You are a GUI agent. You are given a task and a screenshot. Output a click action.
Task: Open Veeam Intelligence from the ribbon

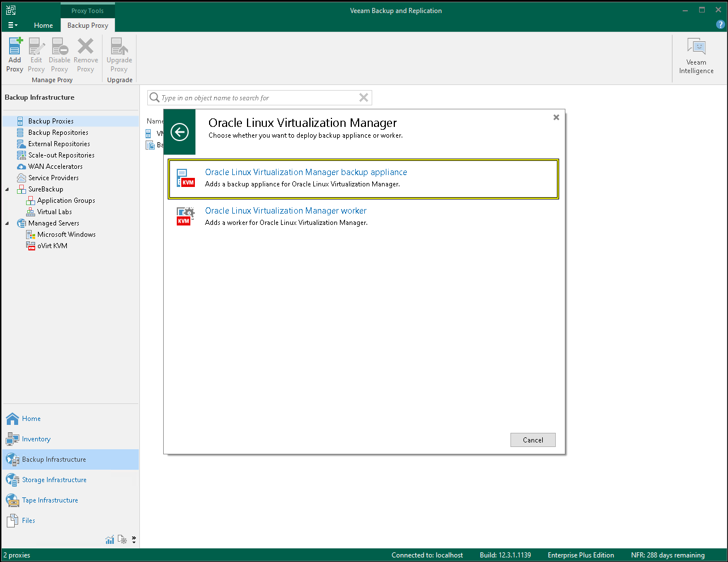tap(696, 56)
